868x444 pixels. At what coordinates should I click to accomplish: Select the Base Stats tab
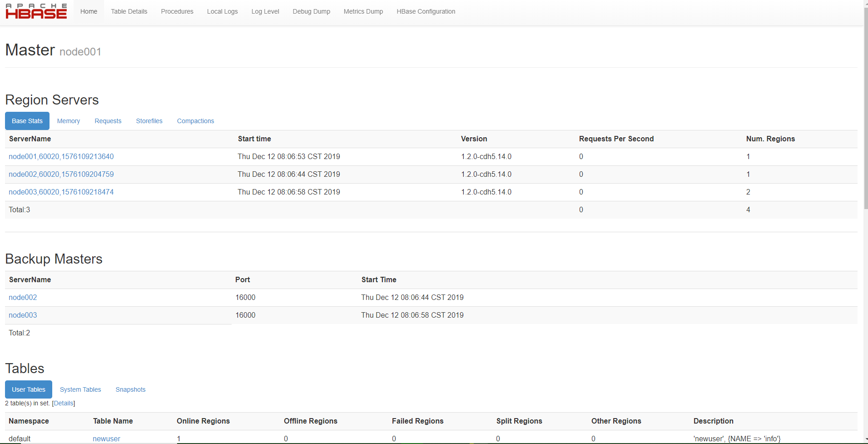[x=27, y=121]
